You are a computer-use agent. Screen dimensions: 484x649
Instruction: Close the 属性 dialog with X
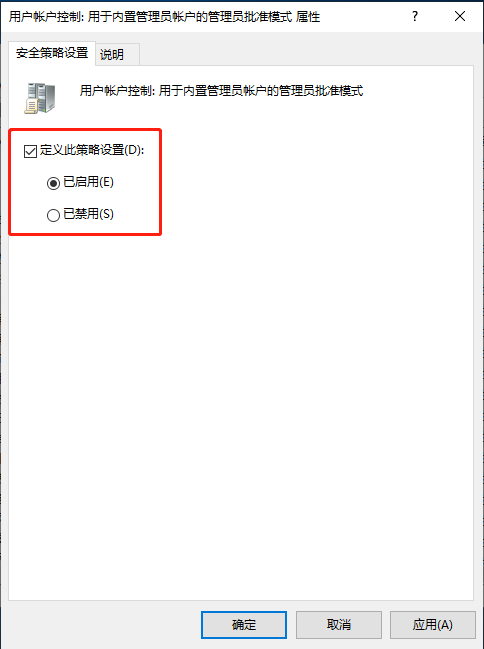pyautogui.click(x=460, y=17)
